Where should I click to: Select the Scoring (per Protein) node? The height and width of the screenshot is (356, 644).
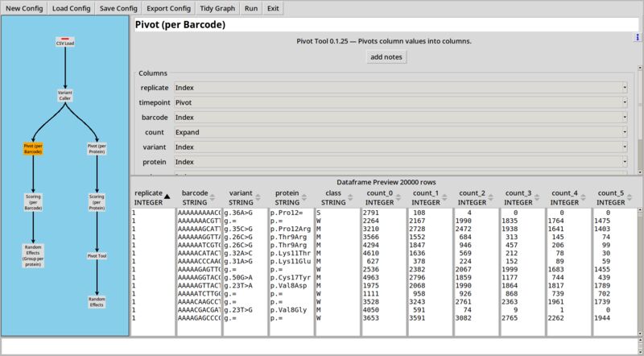(97, 202)
